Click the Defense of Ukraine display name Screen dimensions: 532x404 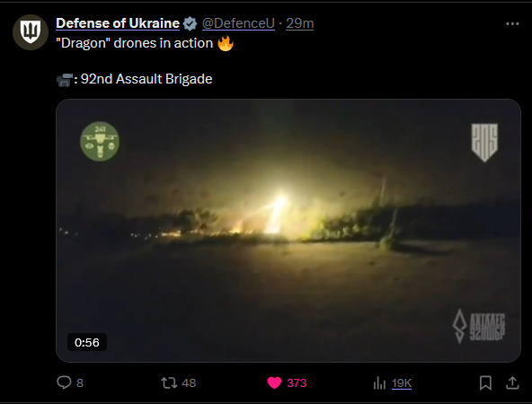pyautogui.click(x=118, y=23)
